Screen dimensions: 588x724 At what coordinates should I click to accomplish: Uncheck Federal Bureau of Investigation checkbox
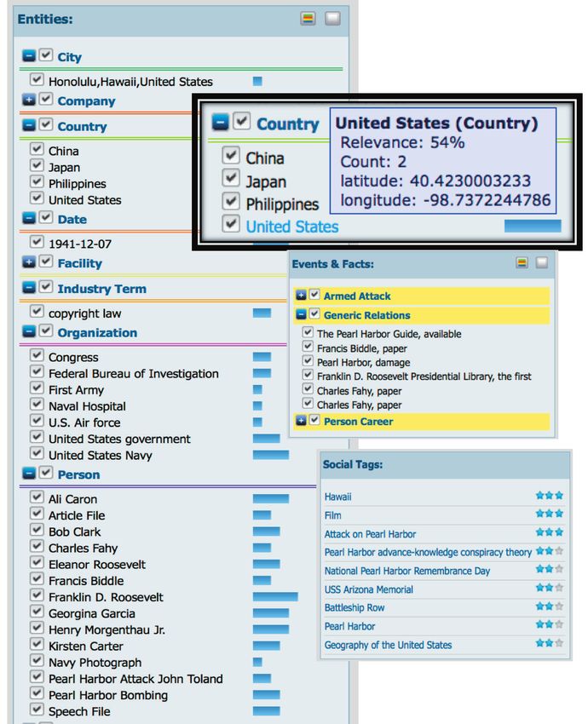click(37, 371)
